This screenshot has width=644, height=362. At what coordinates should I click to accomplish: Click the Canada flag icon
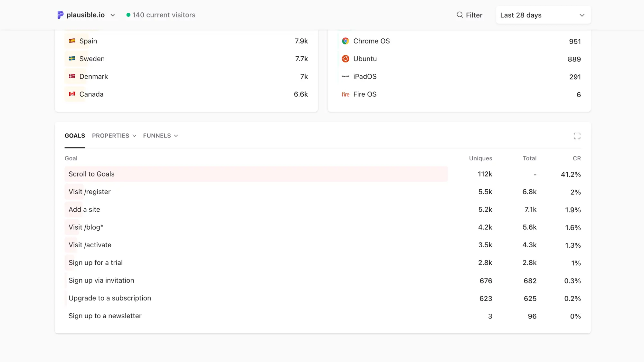click(x=72, y=94)
